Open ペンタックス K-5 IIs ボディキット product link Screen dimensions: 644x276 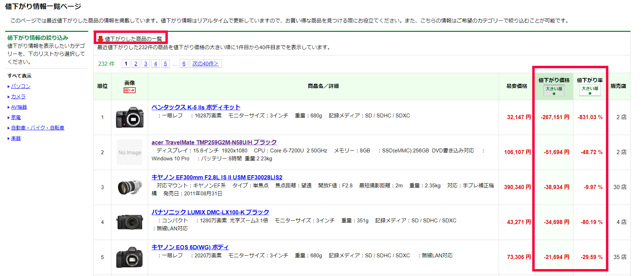[196, 107]
